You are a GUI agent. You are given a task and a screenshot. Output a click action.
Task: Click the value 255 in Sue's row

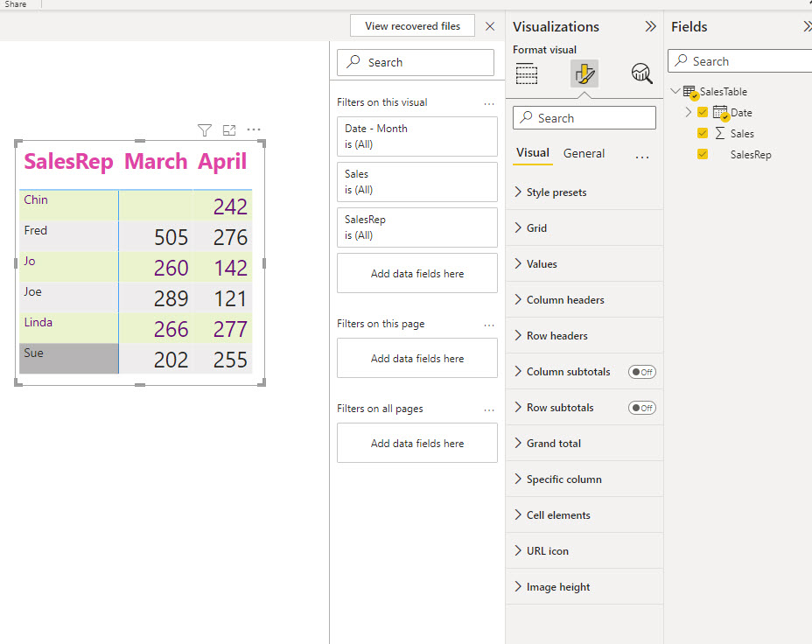click(230, 360)
